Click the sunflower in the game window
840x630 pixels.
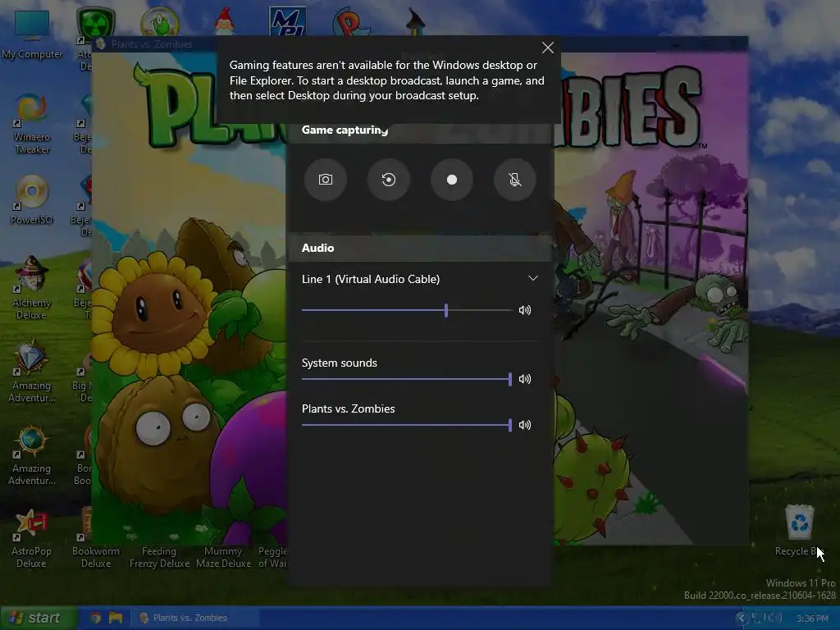point(157,316)
